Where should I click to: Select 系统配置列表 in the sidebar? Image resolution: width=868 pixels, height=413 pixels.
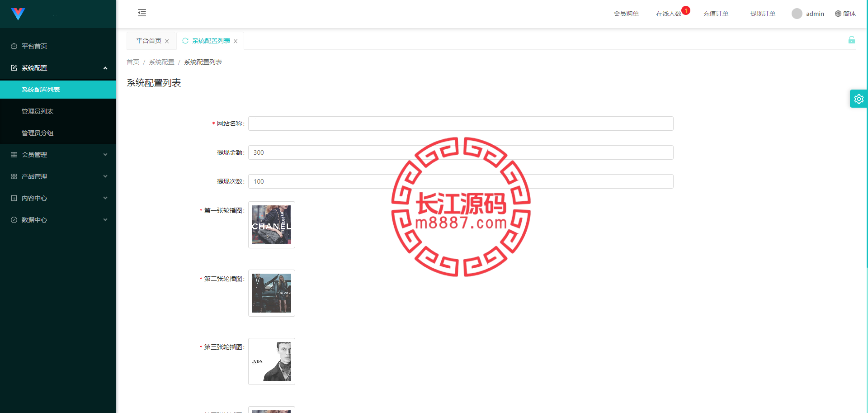[x=58, y=90]
